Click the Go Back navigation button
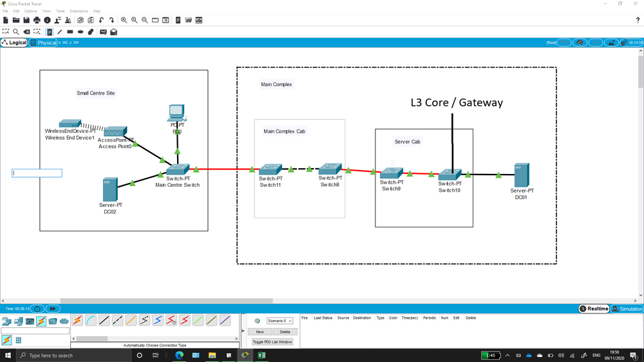Viewport: 644px width, 362px height. (x=564, y=43)
